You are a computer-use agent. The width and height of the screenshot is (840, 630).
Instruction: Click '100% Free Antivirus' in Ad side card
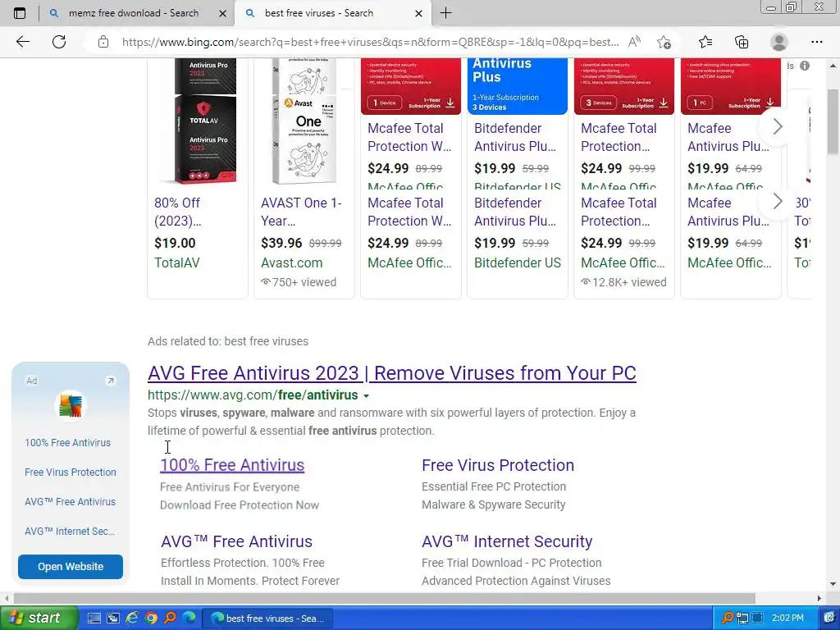pos(67,442)
